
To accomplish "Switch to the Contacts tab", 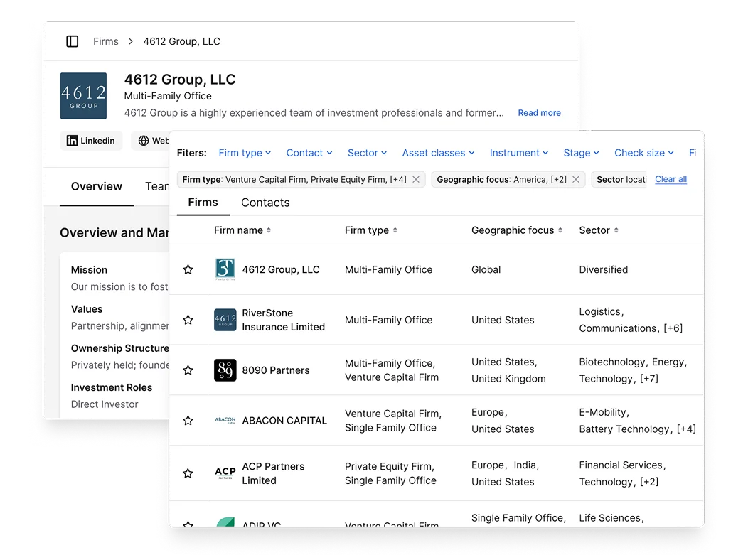I will point(265,203).
